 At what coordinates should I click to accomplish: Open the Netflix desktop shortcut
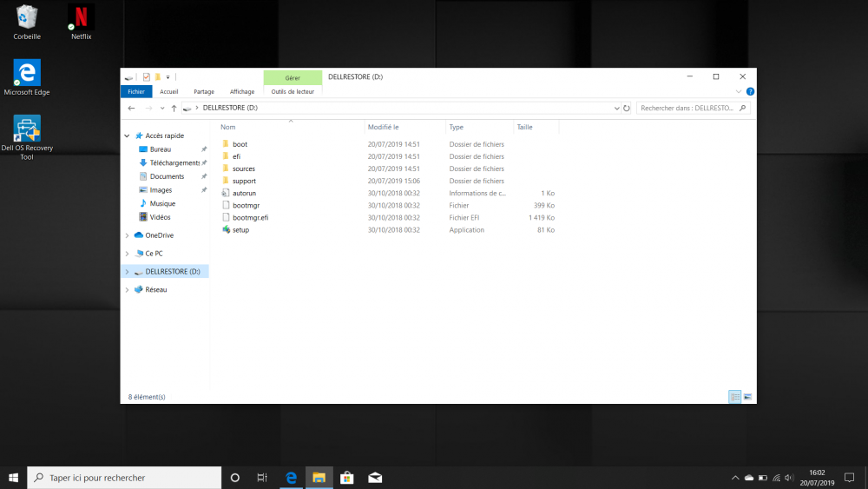coord(81,17)
